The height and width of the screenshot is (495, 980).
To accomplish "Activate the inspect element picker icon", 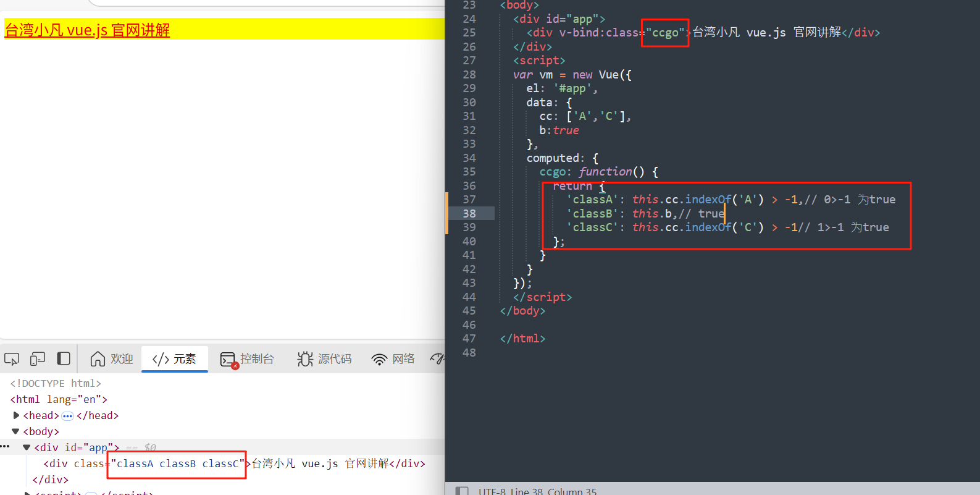I will click(x=12, y=359).
